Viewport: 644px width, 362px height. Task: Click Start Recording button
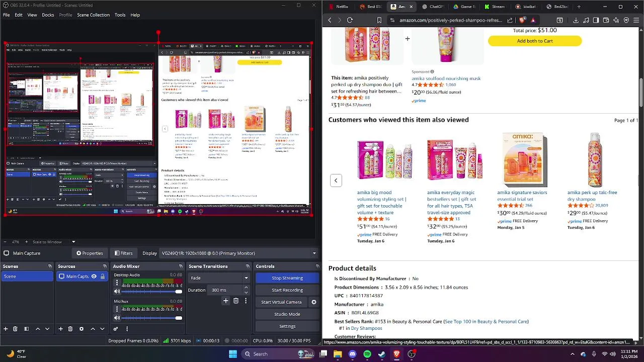pos(287,290)
